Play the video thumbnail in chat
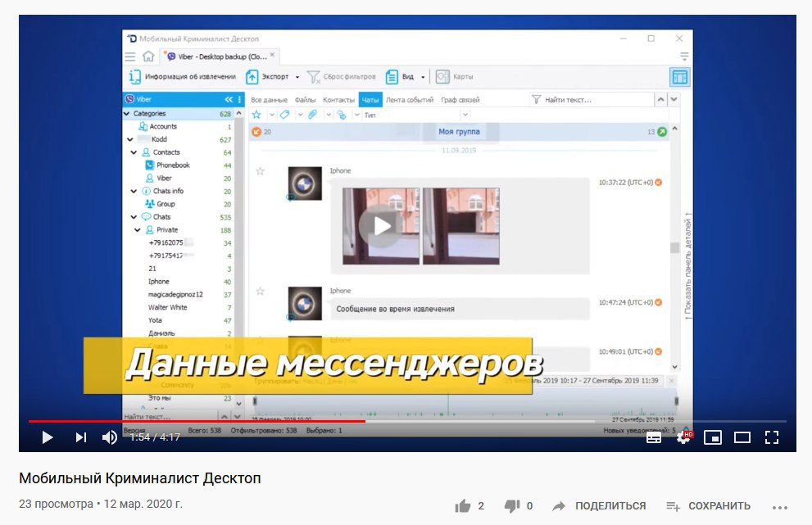The height and width of the screenshot is (525, 812). 381,226
